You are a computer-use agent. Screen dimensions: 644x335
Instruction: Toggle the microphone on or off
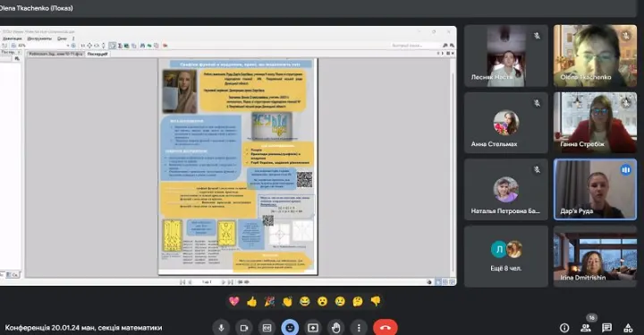click(221, 328)
